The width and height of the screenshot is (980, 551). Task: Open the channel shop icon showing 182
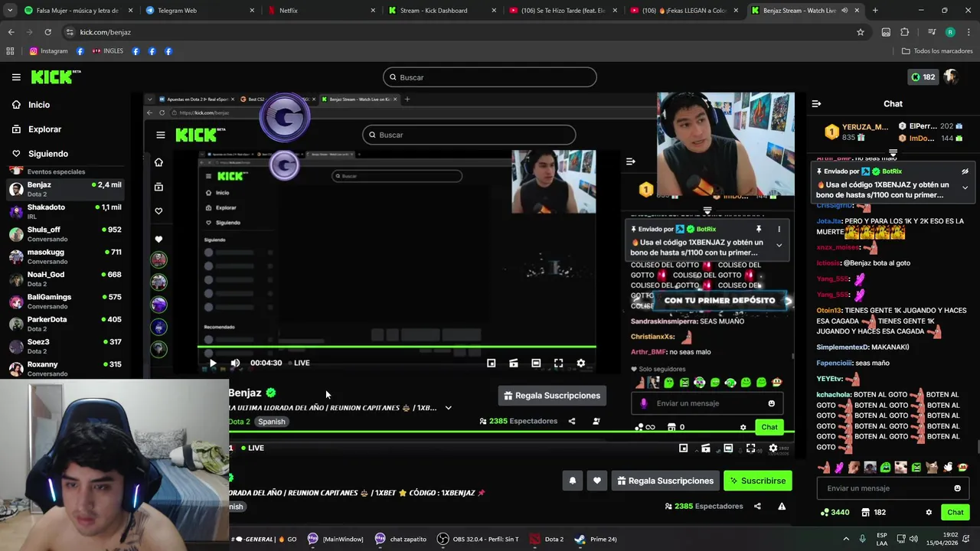874,513
